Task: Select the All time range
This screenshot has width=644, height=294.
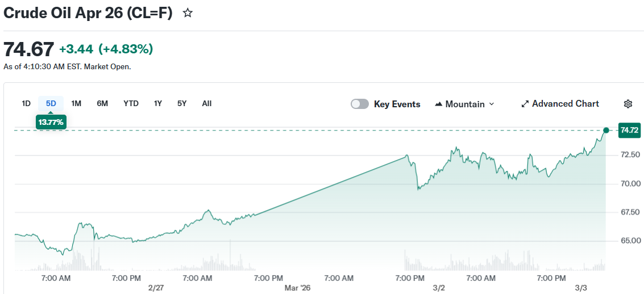Action: [x=207, y=103]
